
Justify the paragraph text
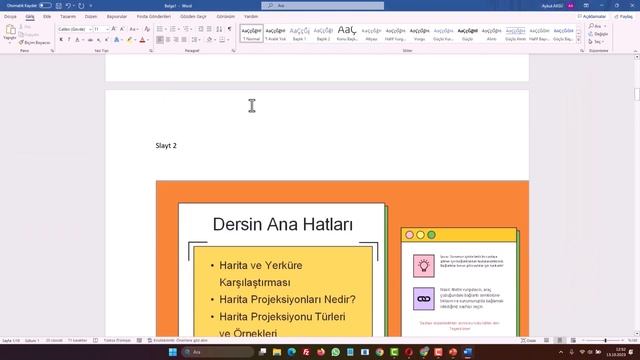click(184, 40)
